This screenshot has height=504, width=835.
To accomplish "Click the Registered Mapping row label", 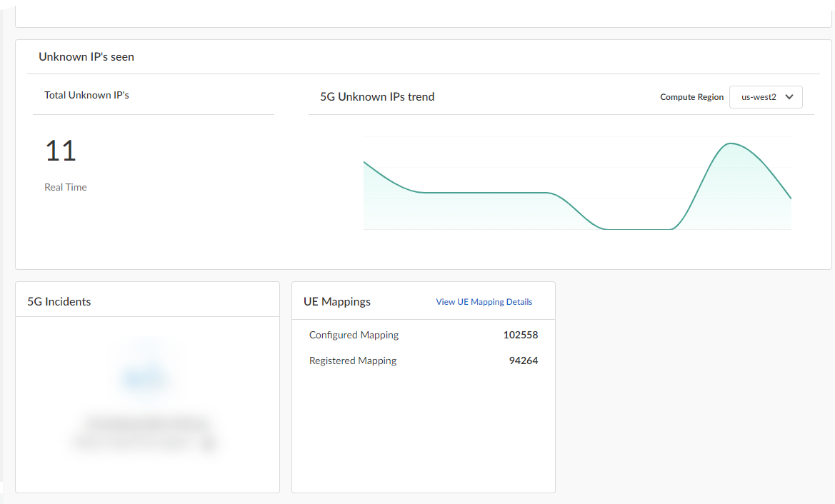I will 352,361.
